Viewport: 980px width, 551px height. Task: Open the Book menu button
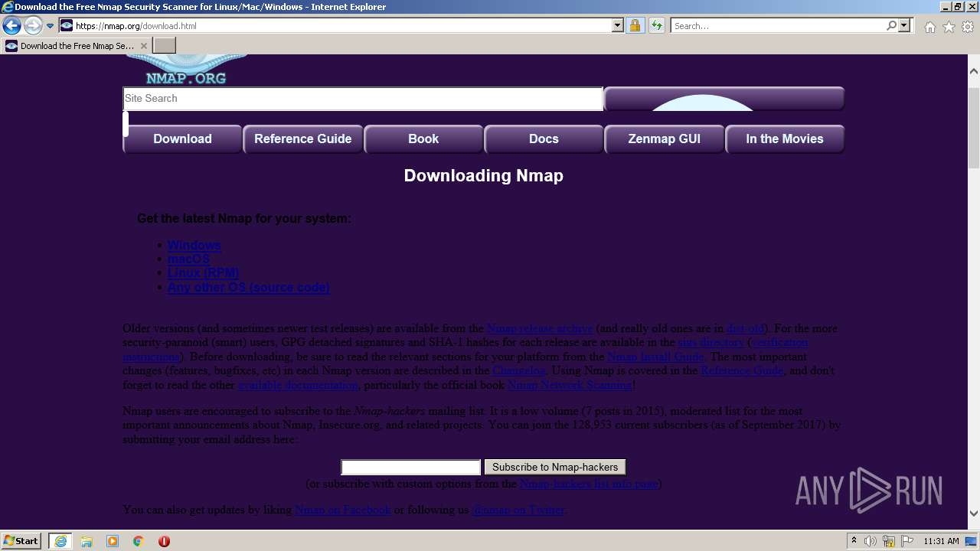(x=423, y=139)
